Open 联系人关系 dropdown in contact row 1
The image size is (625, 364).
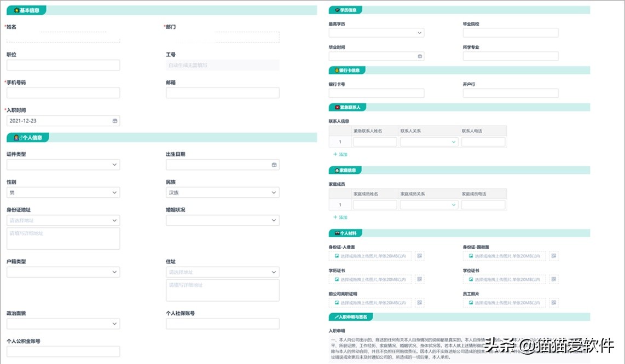[429, 142]
